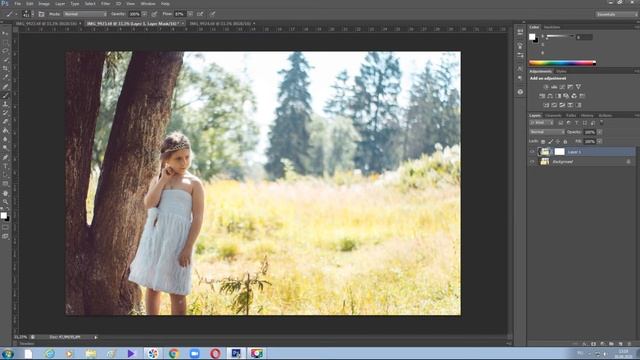Screen dimensions: 640x360
Task: Toggle lock all for layer
Action: tap(565, 142)
